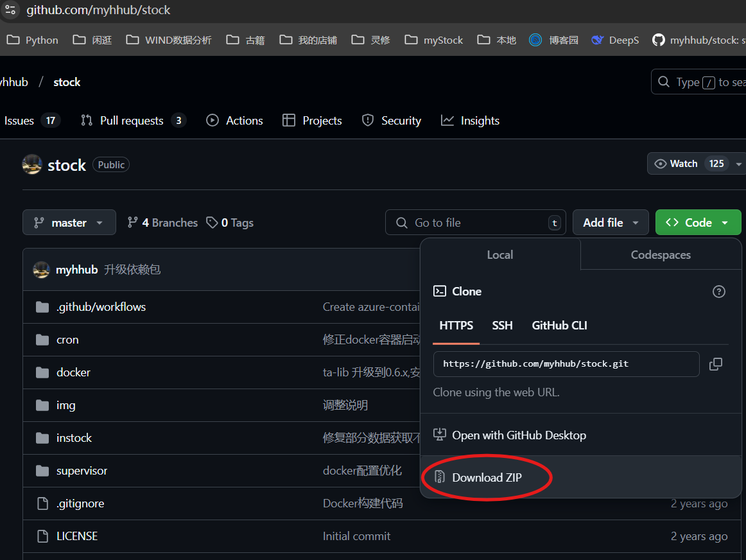
Task: Click the address bar URL
Action: [98, 10]
